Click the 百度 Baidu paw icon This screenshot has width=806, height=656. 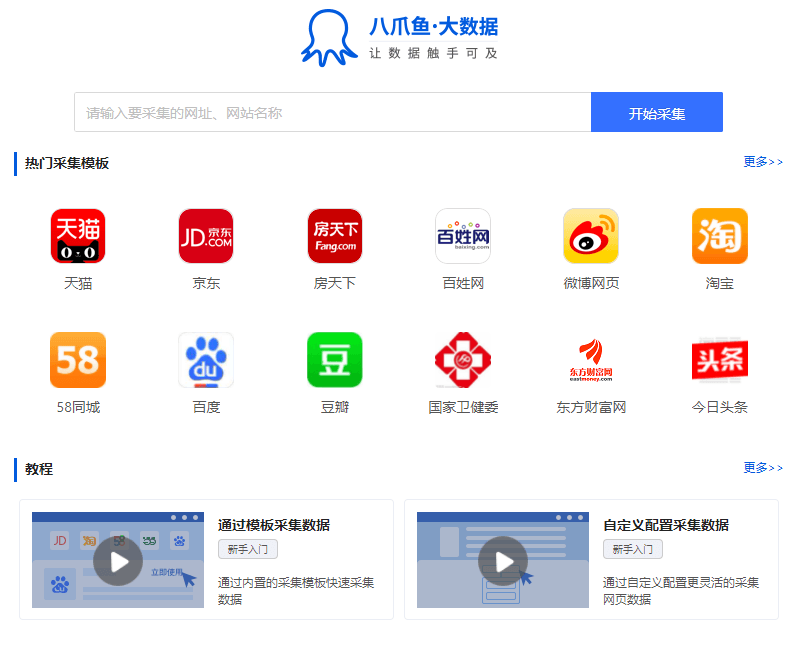(206, 360)
